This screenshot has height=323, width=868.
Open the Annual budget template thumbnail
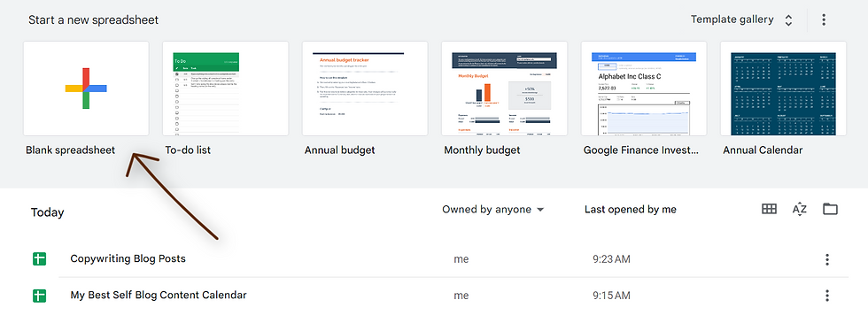tap(365, 88)
